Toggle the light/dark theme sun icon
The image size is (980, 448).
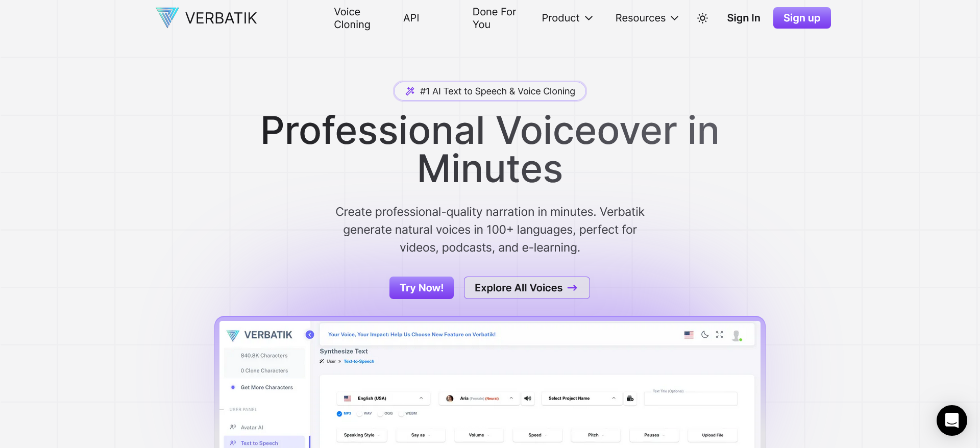[x=702, y=18]
